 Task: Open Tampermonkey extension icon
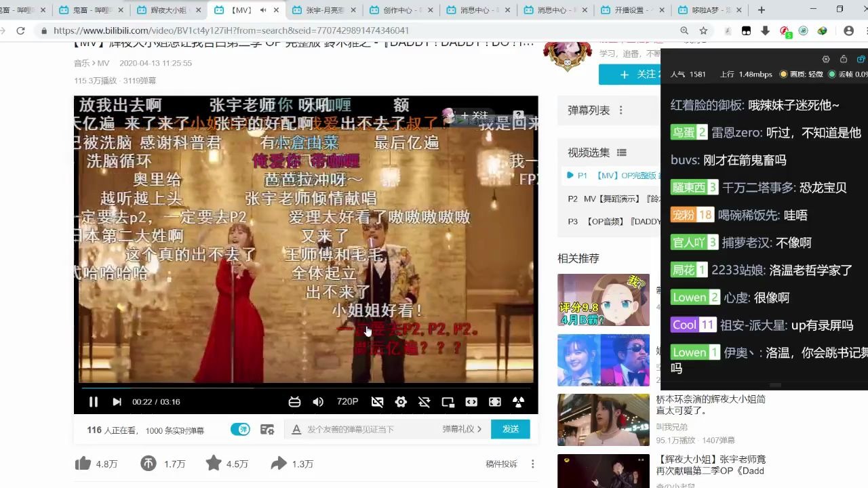pyautogui.click(x=746, y=30)
